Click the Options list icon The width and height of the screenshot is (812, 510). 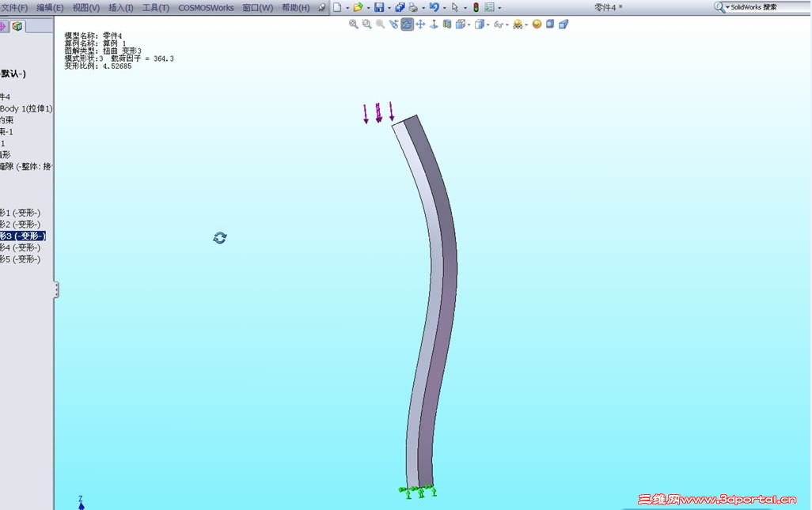[x=489, y=7]
